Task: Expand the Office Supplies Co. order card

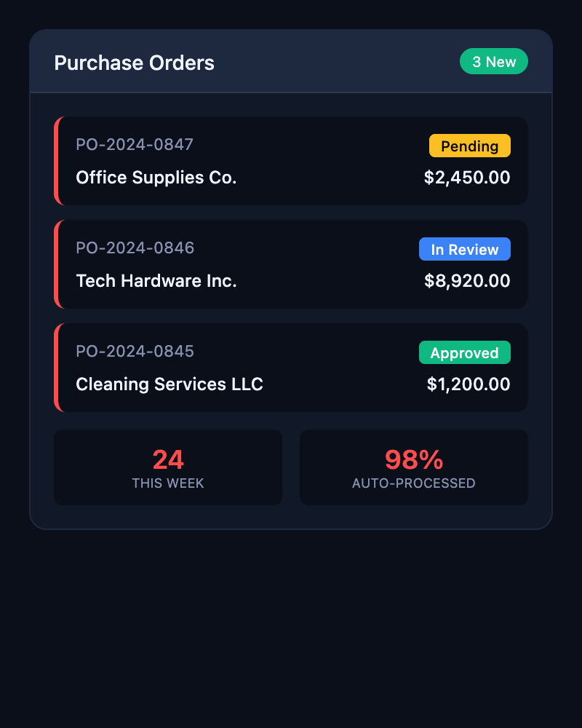Action: (291, 160)
